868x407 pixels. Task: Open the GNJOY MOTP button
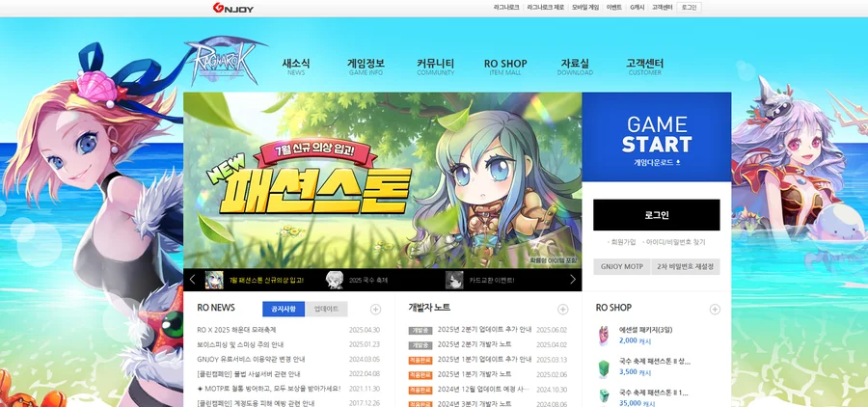[622, 266]
